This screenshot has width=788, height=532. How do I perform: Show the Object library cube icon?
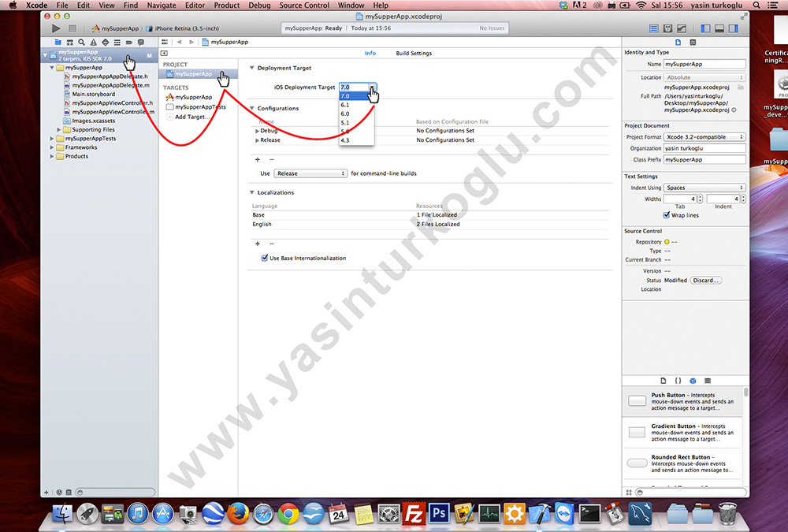click(693, 381)
